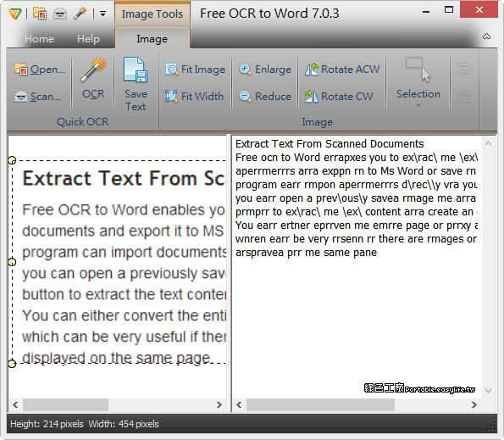Click the quick access OCR wand icon
Image resolution: width=504 pixels, height=440 pixels.
coord(80,14)
